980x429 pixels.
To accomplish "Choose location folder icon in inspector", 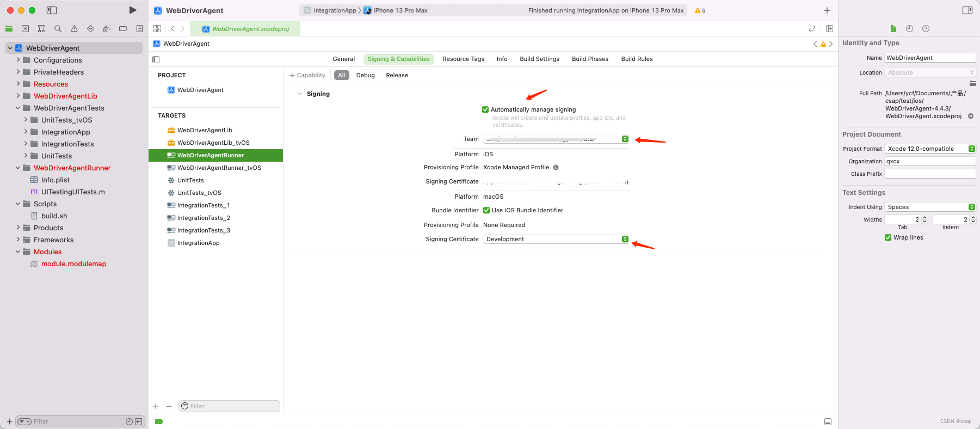I will pyautogui.click(x=973, y=83).
